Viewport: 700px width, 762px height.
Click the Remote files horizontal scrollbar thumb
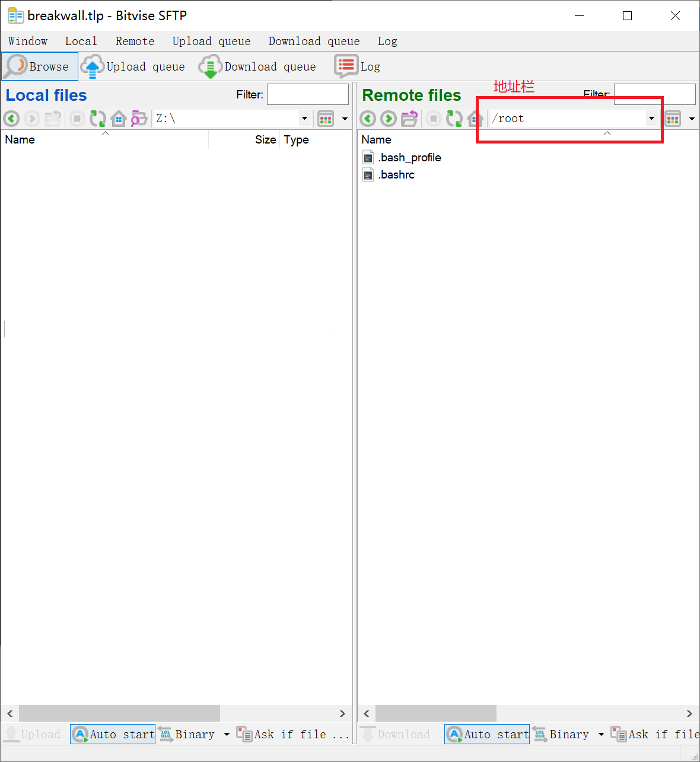pyautogui.click(x=436, y=713)
